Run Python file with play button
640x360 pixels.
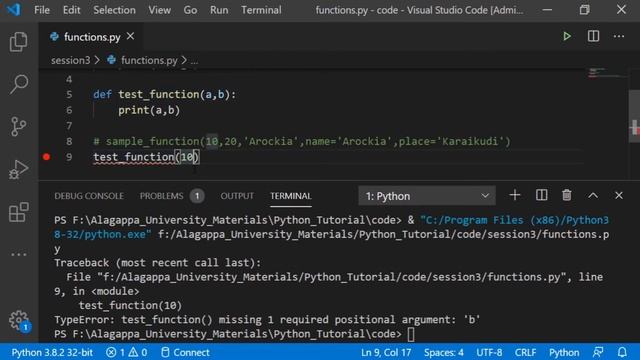click(567, 36)
